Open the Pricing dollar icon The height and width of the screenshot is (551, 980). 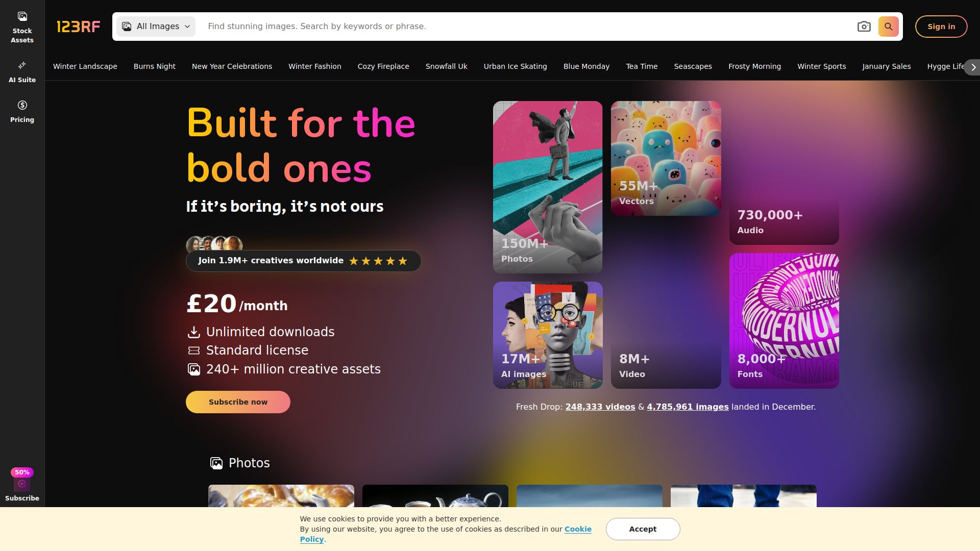point(22,105)
